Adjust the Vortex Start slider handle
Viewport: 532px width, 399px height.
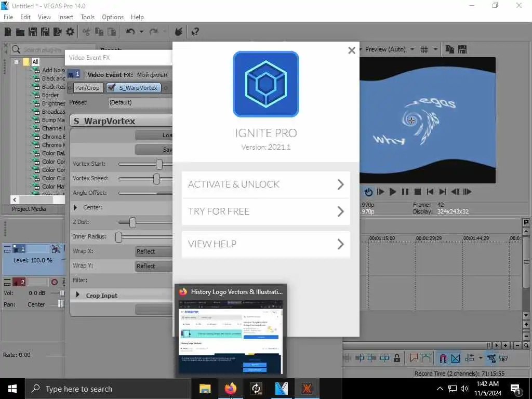tap(159, 164)
